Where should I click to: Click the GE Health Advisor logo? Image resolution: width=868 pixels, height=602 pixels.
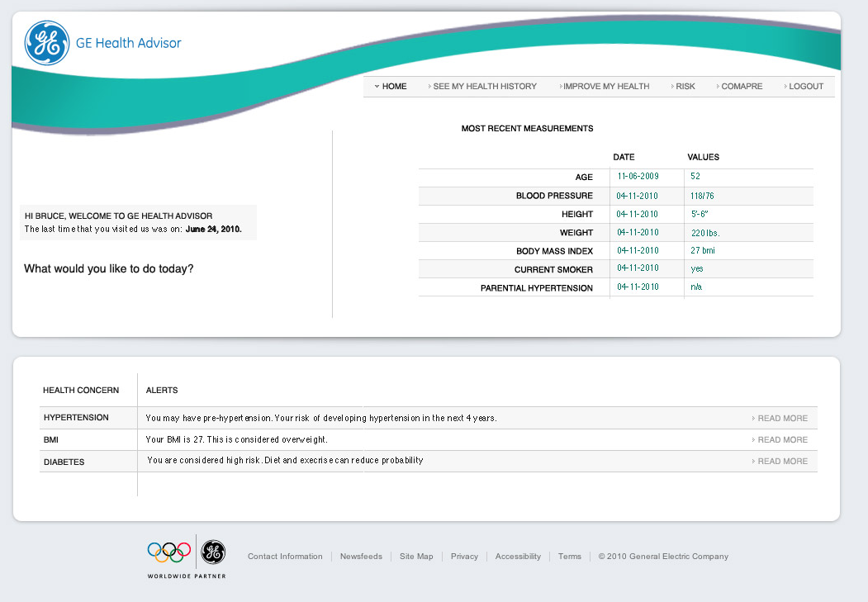[x=102, y=43]
